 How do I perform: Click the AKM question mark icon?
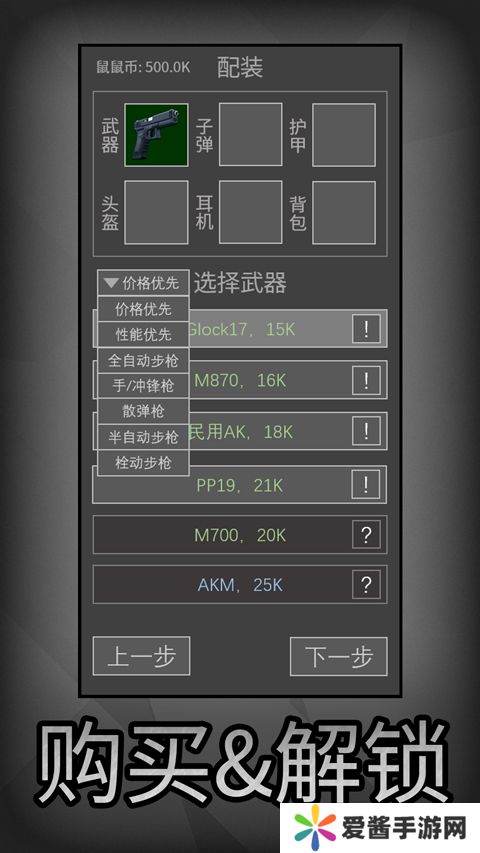(366, 585)
